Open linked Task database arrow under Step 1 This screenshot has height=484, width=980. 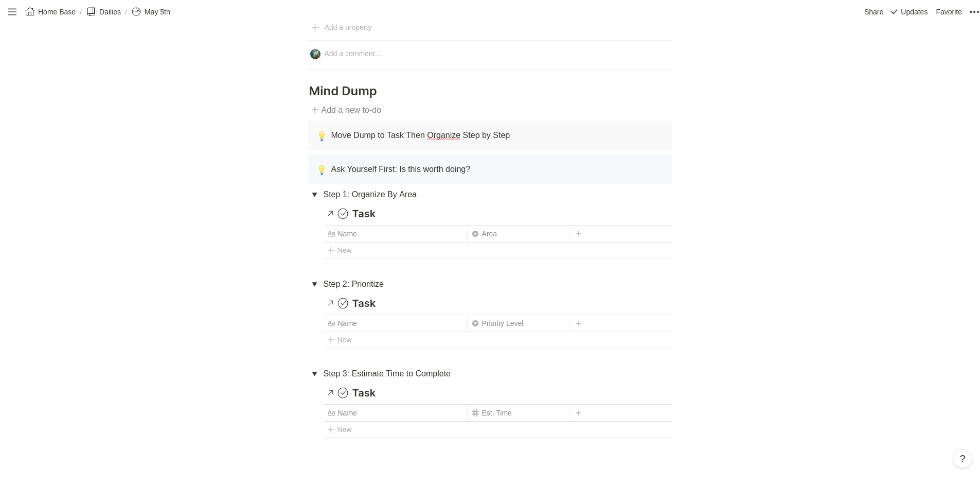tap(330, 214)
